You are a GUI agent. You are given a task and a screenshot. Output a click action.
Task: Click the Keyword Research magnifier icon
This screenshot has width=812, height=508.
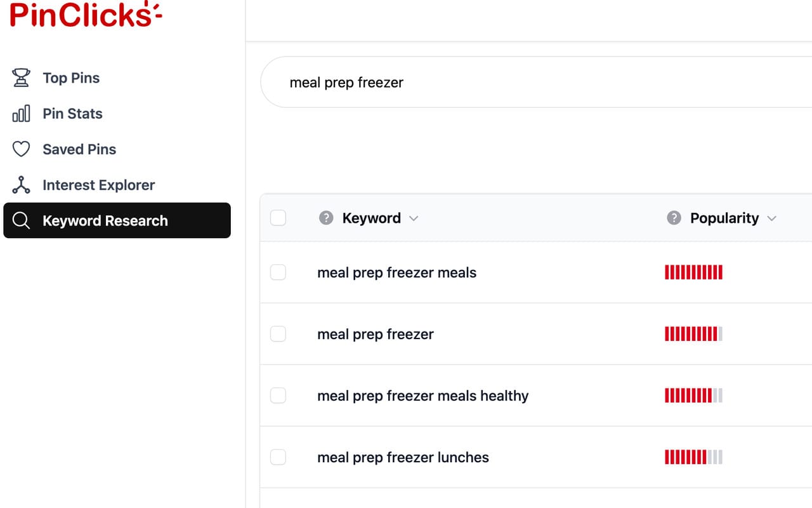click(21, 221)
